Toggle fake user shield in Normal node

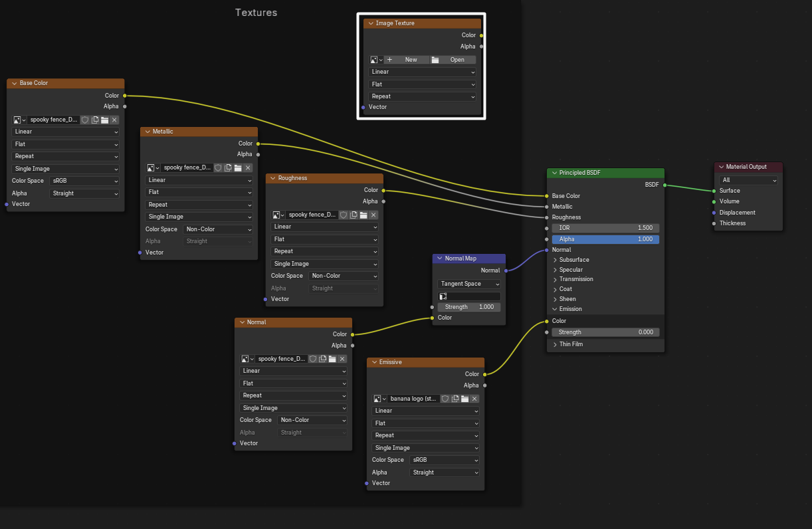312,359
